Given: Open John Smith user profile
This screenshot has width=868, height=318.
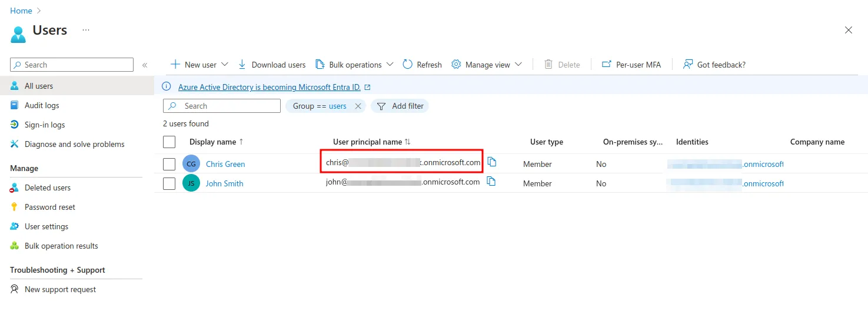Looking at the screenshot, I should pyautogui.click(x=225, y=183).
